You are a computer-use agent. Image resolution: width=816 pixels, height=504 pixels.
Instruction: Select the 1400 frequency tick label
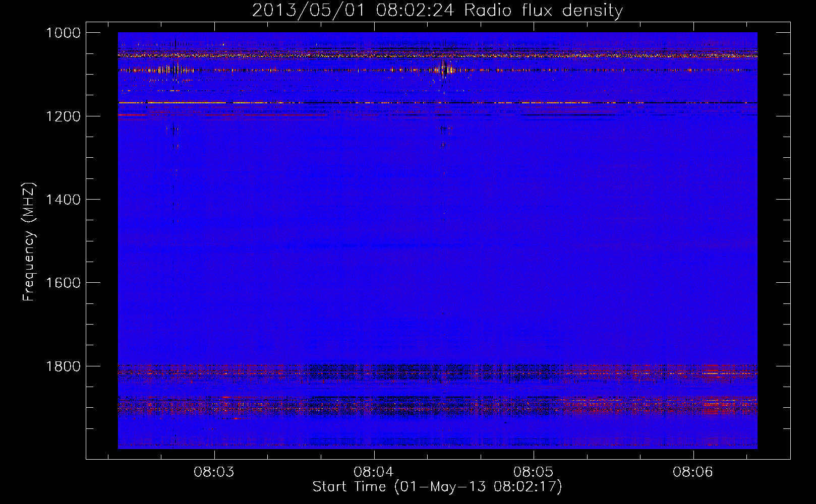[63, 200]
